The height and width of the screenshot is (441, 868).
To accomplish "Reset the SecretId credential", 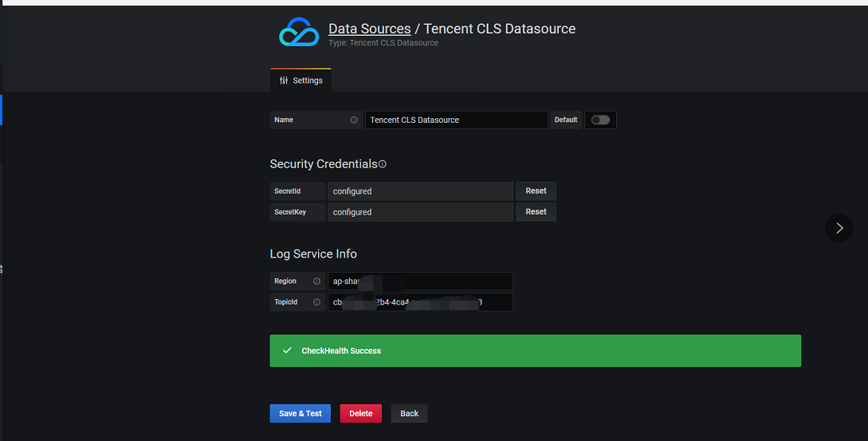I will pyautogui.click(x=536, y=191).
